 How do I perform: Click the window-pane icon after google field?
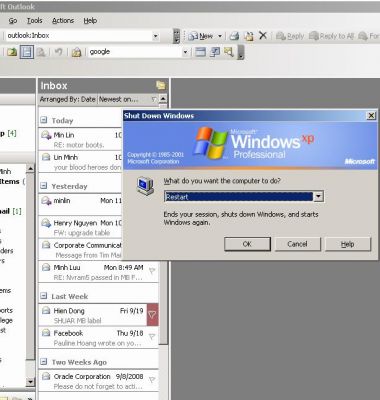click(x=200, y=52)
